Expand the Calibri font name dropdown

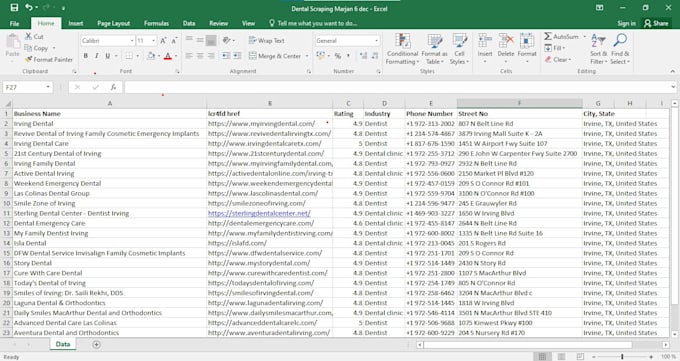pos(132,41)
